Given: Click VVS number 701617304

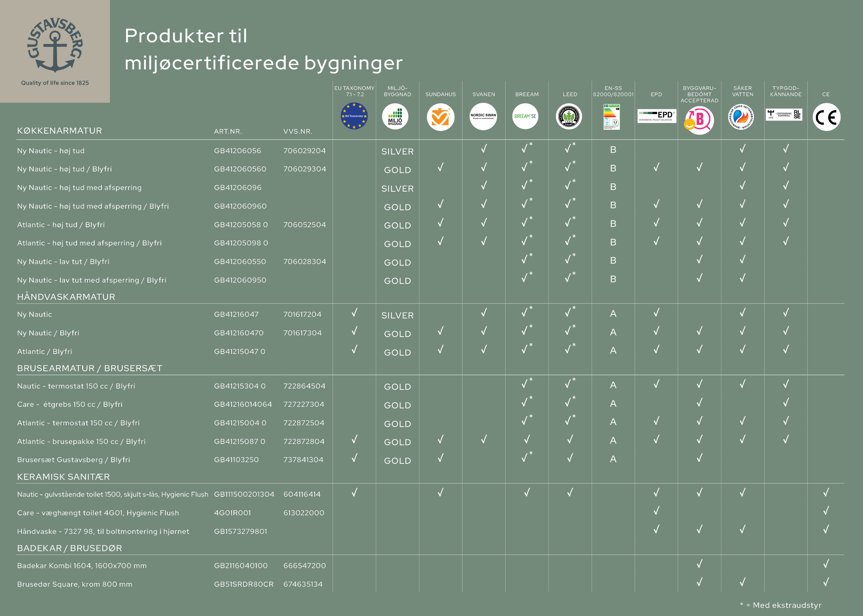Looking at the screenshot, I should [x=302, y=333].
